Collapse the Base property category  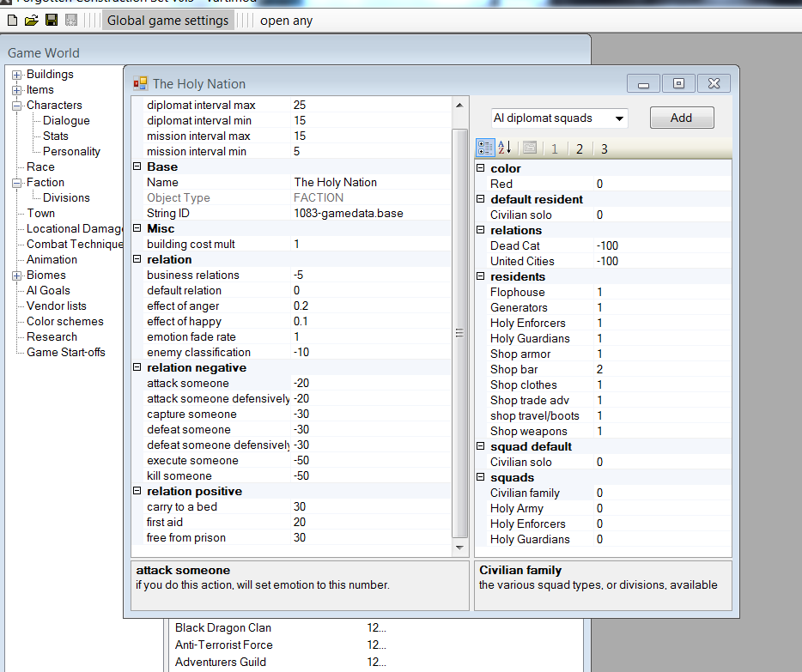coord(137,166)
